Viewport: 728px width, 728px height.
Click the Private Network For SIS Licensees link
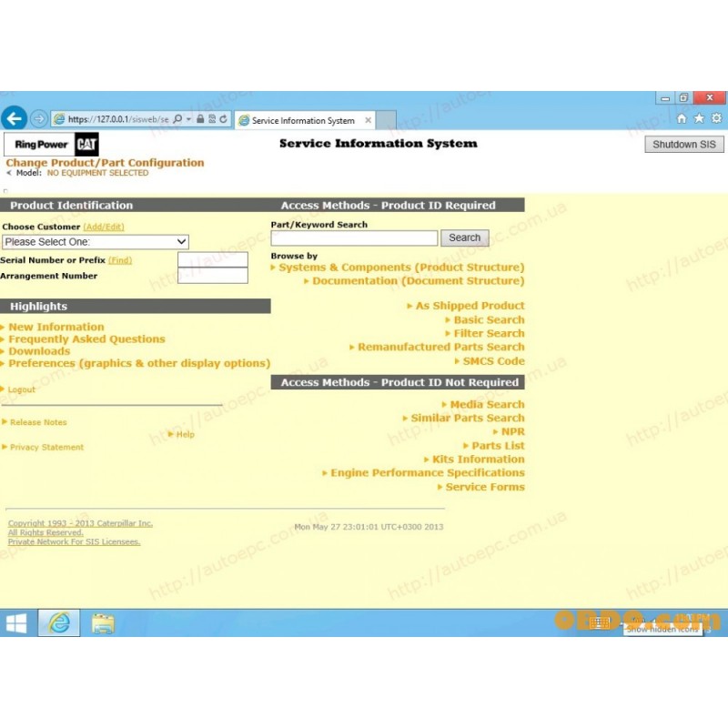(x=74, y=541)
